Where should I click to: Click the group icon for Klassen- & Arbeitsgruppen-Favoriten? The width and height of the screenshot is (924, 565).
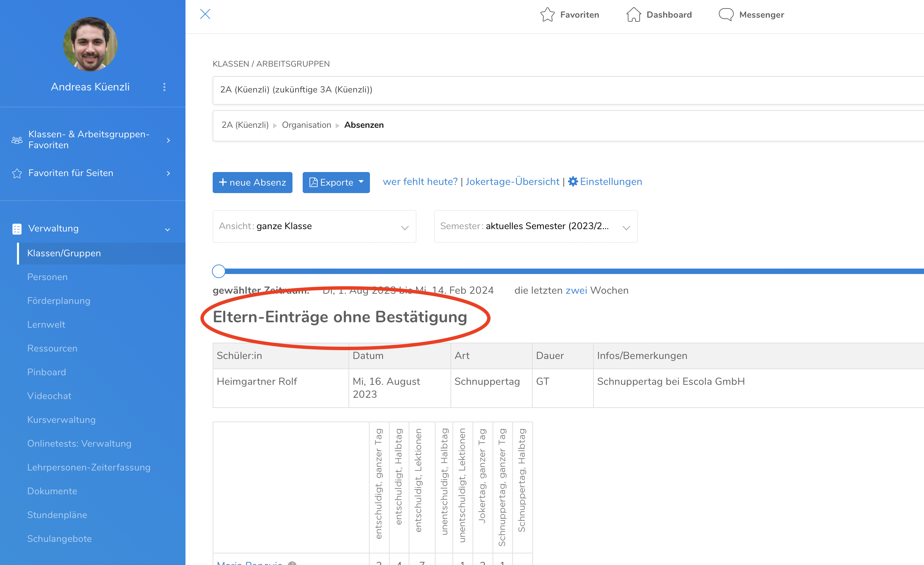[x=17, y=140]
